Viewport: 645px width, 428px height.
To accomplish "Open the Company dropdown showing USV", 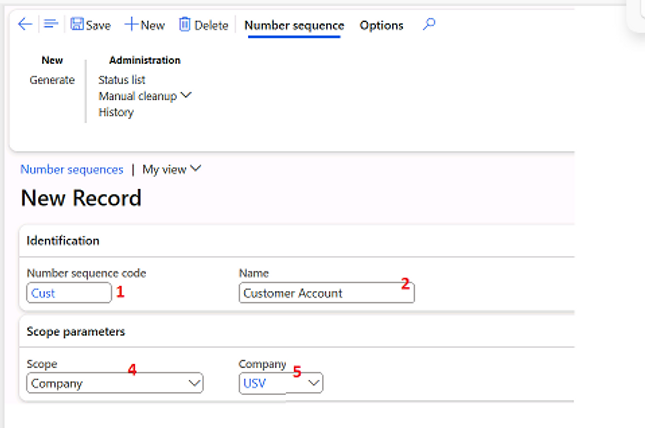I will [x=281, y=383].
